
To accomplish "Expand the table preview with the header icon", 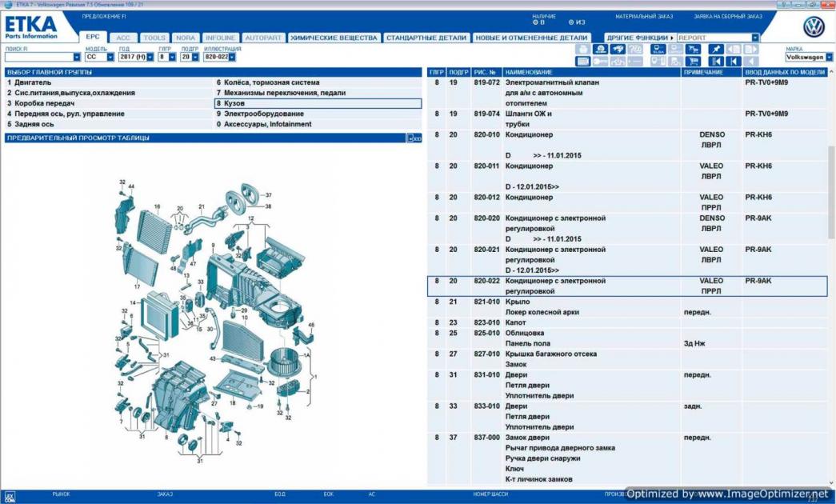I will [414, 138].
